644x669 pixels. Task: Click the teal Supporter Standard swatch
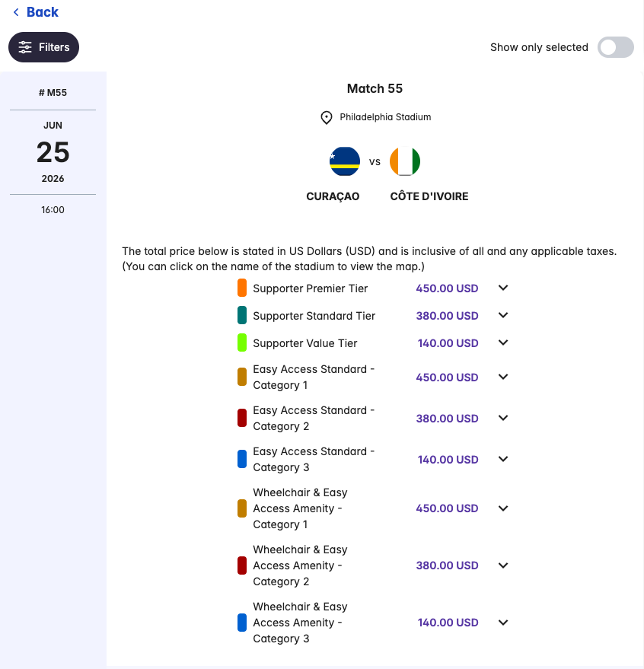click(242, 316)
